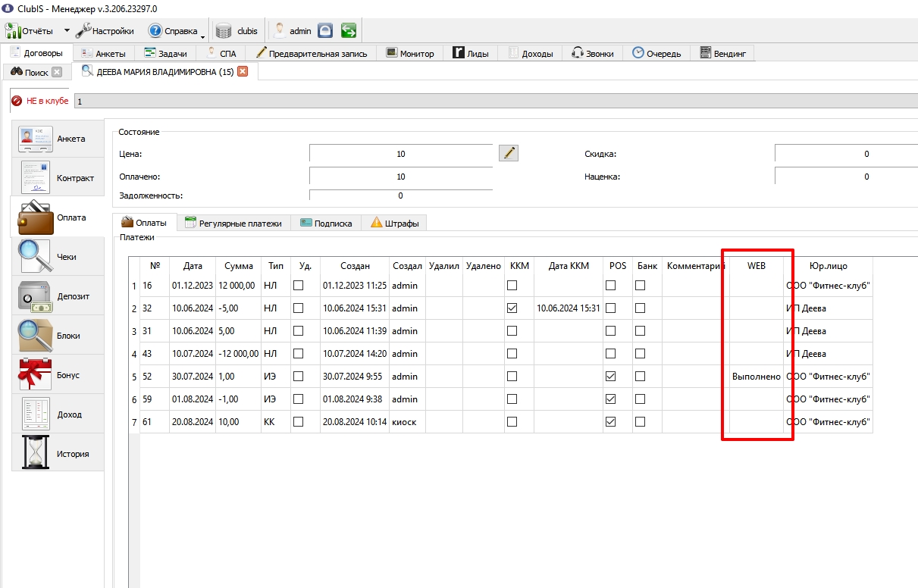Switch to the Задачи tab

coord(166,54)
